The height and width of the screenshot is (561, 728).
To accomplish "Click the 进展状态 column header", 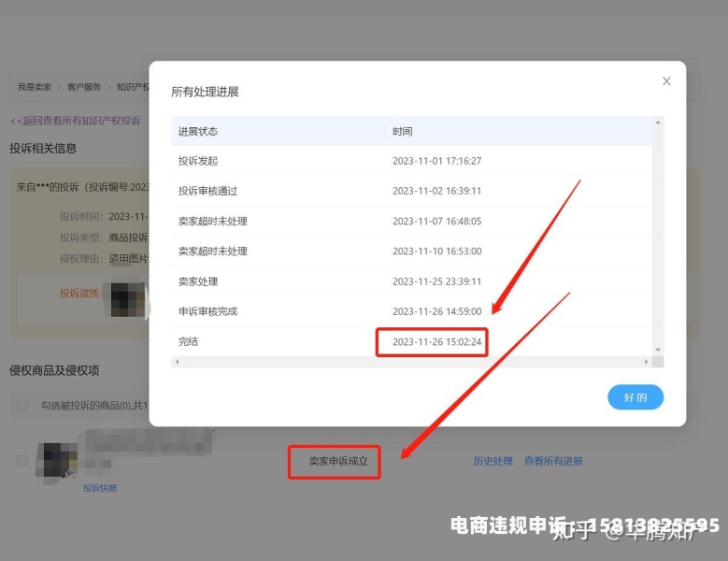I will pyautogui.click(x=278, y=132).
